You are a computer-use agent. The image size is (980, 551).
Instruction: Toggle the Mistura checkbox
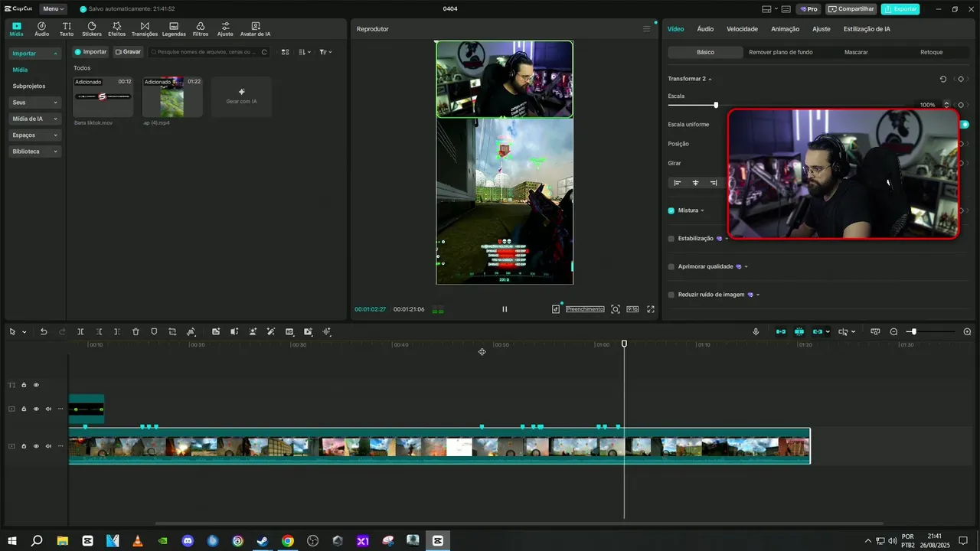[x=671, y=210]
